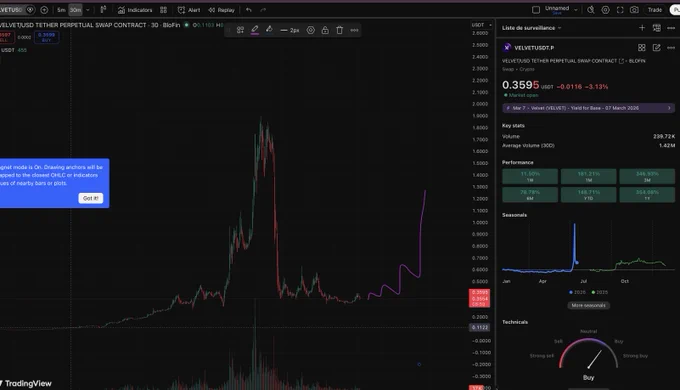The image size is (680, 390).
Task: Undo the last chart action
Action: coord(248,10)
